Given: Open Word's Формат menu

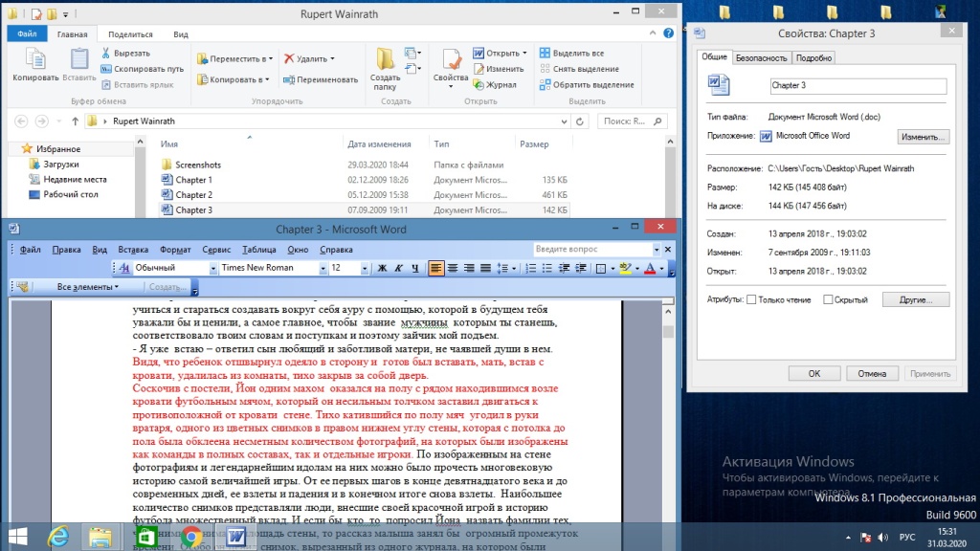Looking at the screenshot, I should (175, 250).
